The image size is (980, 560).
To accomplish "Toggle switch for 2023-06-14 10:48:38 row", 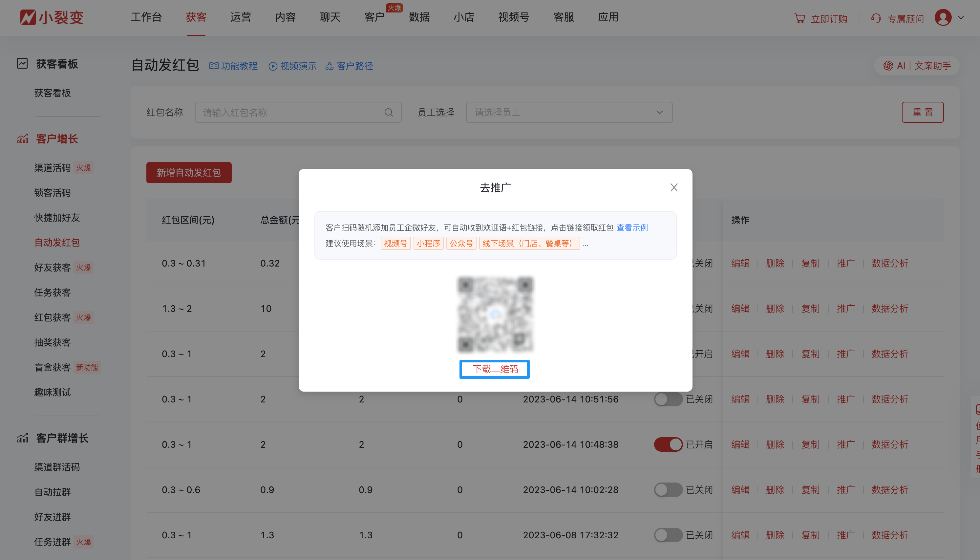I will pos(668,444).
